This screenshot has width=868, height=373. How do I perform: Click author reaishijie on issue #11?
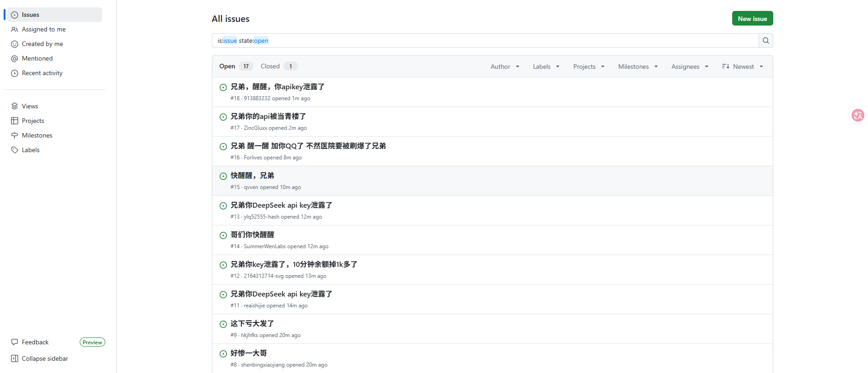point(254,306)
